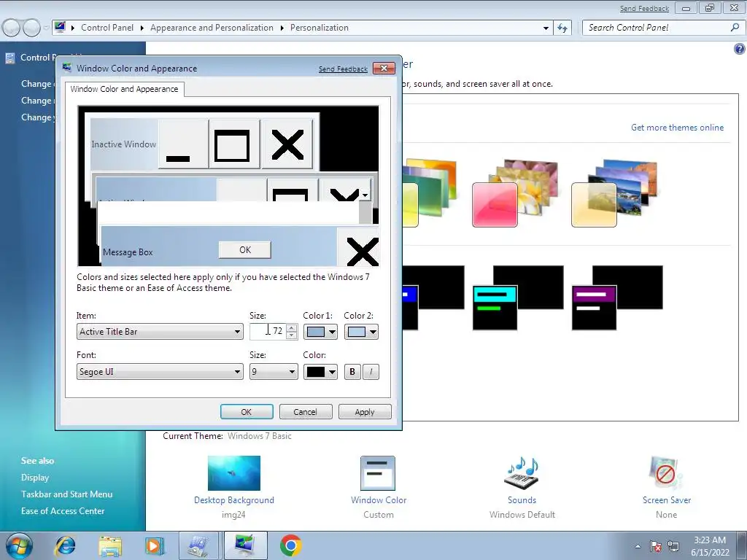Viewport: 747px width, 560px height.
Task: Click OK in the dialog
Action: tap(247, 412)
